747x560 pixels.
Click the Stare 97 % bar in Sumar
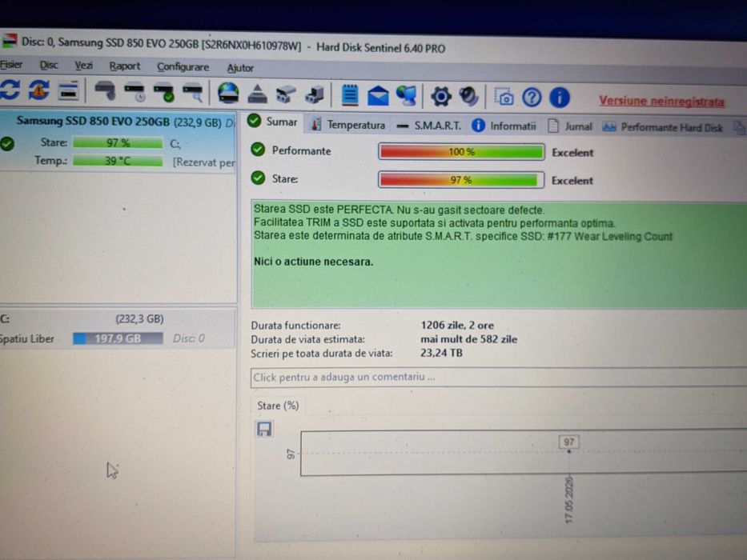pyautogui.click(x=461, y=180)
